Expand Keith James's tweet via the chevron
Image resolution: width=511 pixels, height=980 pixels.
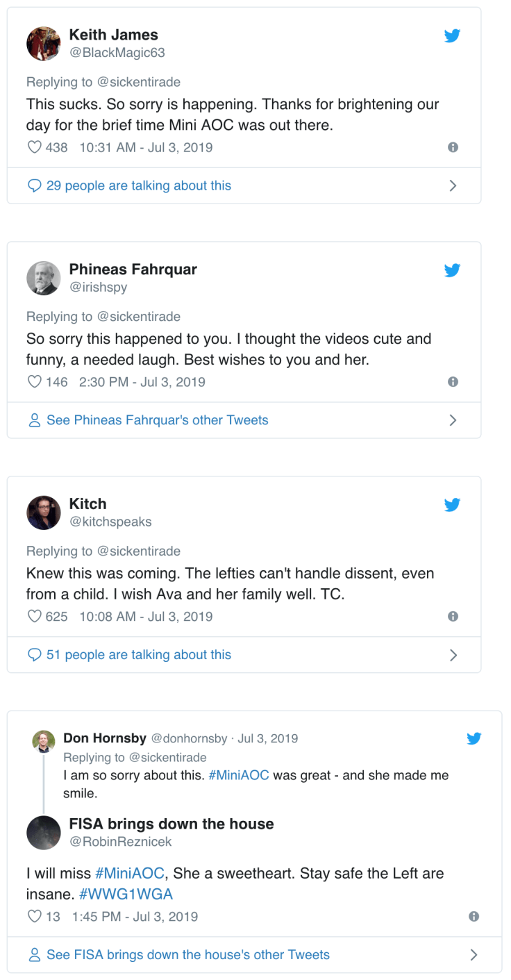pyautogui.click(x=453, y=185)
